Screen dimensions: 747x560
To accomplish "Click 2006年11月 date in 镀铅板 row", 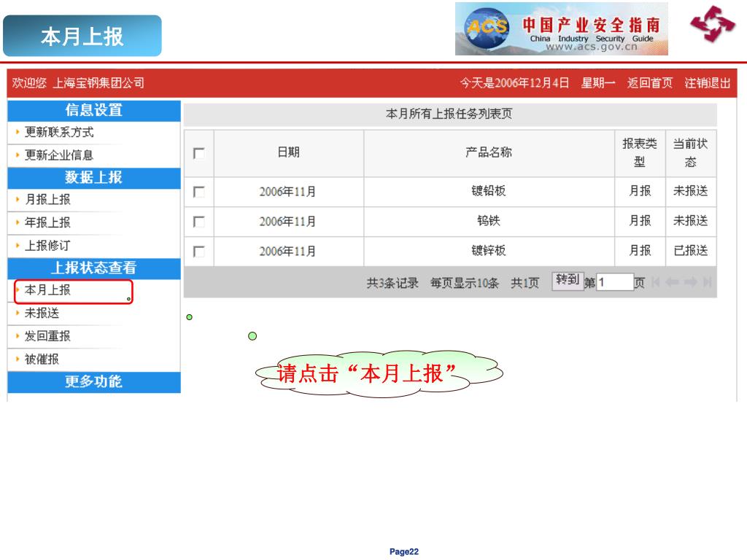I will point(287,192).
